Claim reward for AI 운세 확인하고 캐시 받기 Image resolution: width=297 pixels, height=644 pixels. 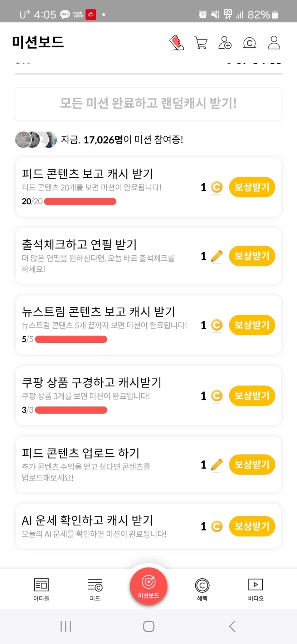click(252, 526)
